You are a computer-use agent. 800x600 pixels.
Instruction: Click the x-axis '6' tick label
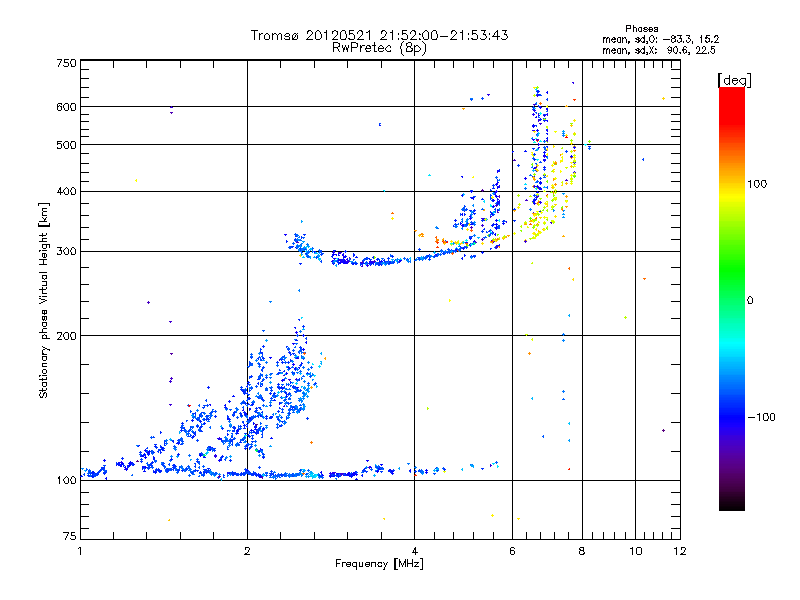[512, 551]
